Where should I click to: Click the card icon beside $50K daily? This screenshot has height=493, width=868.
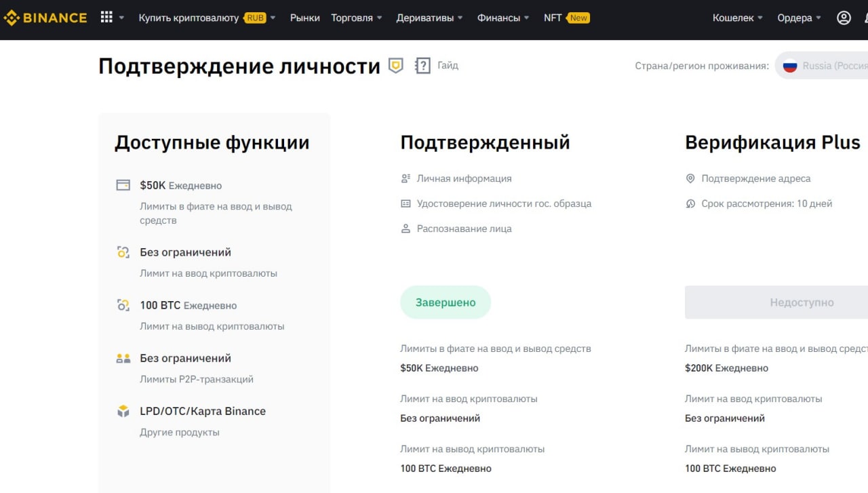(x=123, y=185)
